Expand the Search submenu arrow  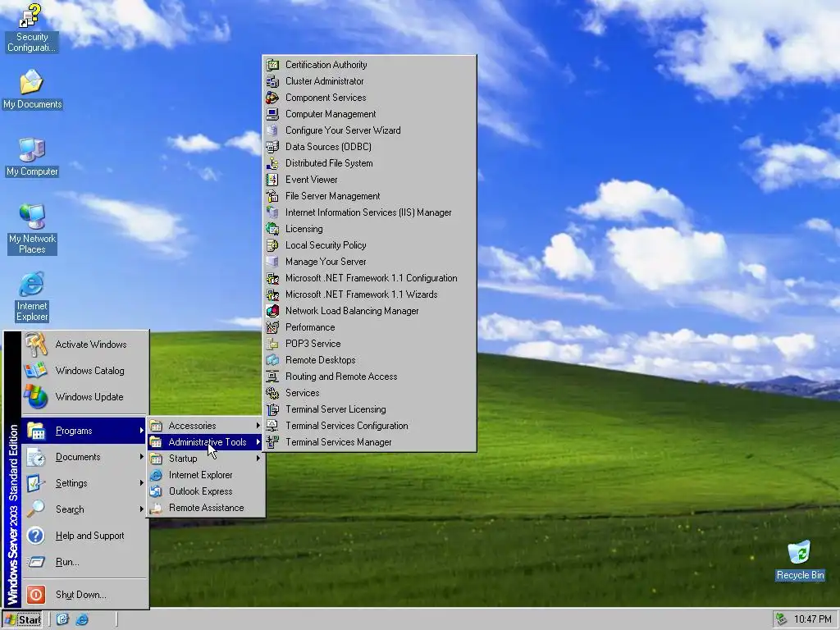[x=141, y=509]
